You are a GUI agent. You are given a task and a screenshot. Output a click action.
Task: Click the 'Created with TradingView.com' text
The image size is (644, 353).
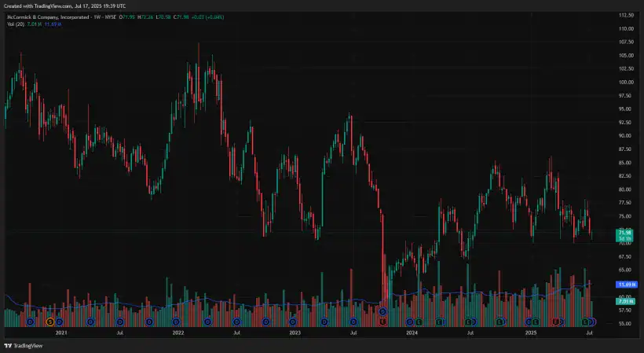38,6
